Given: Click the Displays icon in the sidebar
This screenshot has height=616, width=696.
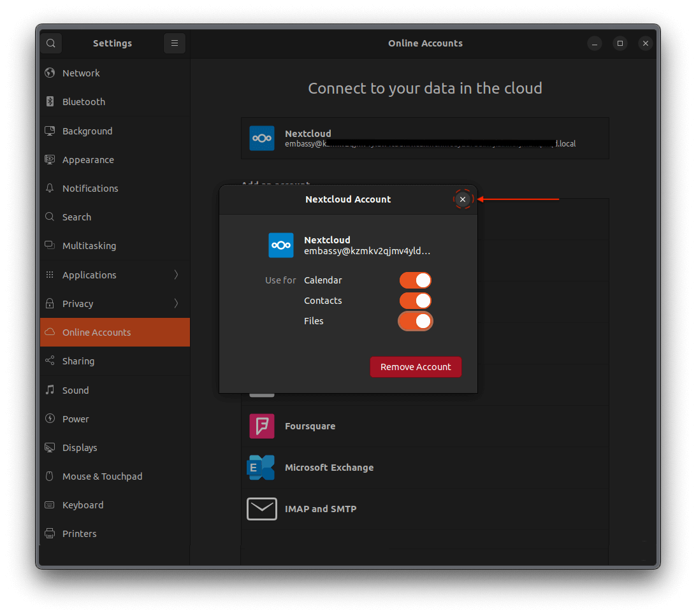Looking at the screenshot, I should (x=50, y=447).
